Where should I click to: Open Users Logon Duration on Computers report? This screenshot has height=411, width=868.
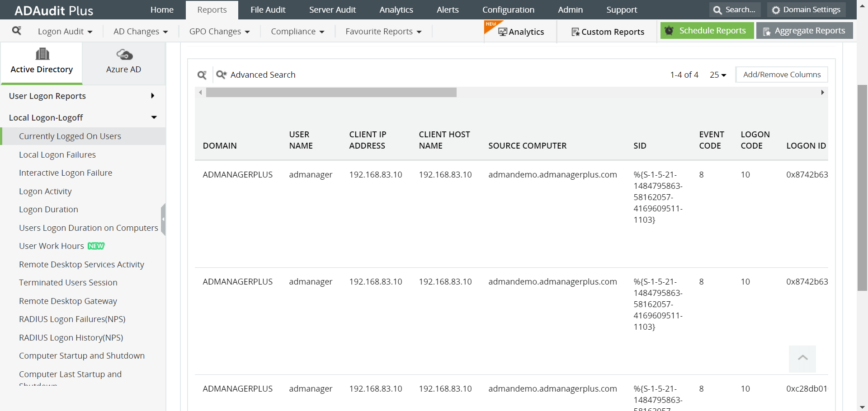pyautogui.click(x=89, y=228)
